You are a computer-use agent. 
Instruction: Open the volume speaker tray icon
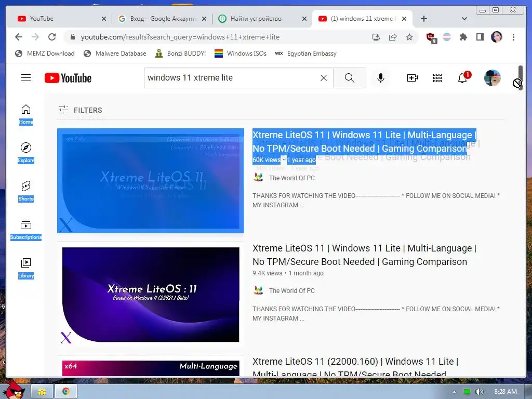pyautogui.click(x=479, y=392)
